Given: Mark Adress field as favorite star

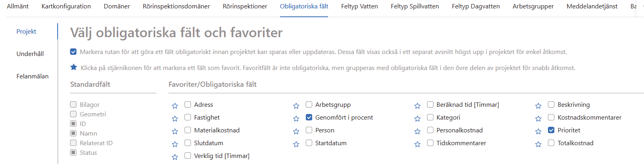Looking at the screenshot, I should [x=175, y=106].
